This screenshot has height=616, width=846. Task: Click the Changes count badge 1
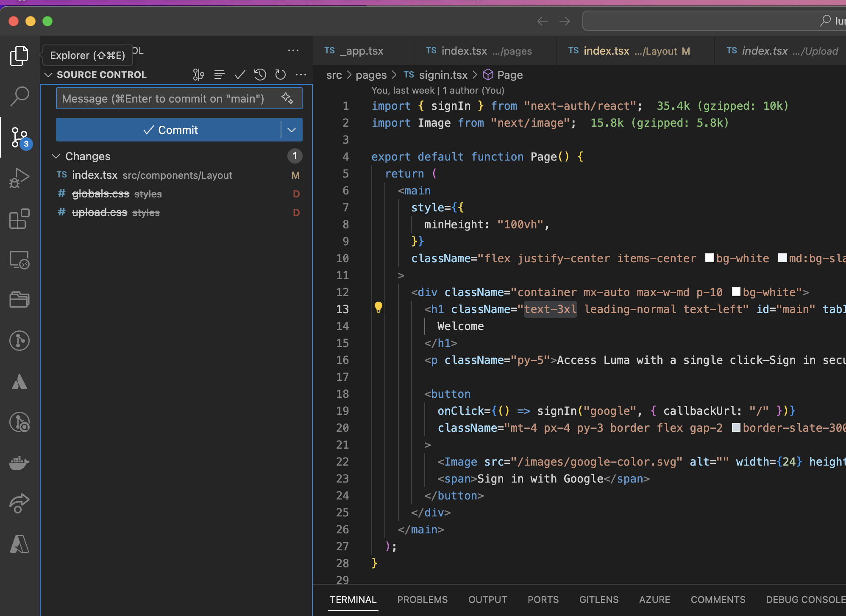pos(295,156)
